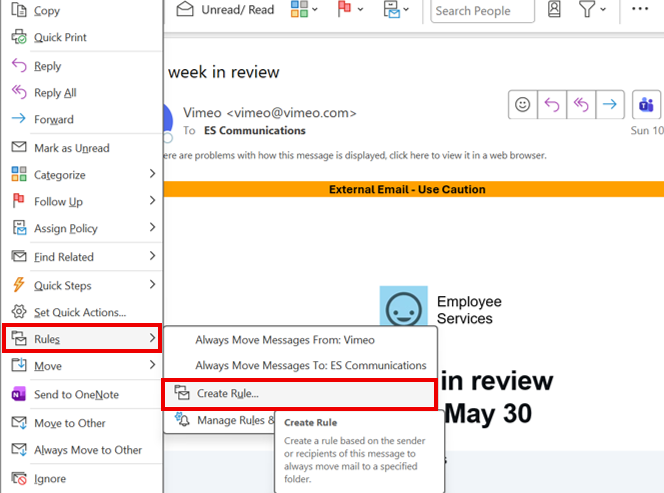Click the Set Quick Actions gear icon
The image size is (664, 493).
tap(19, 311)
